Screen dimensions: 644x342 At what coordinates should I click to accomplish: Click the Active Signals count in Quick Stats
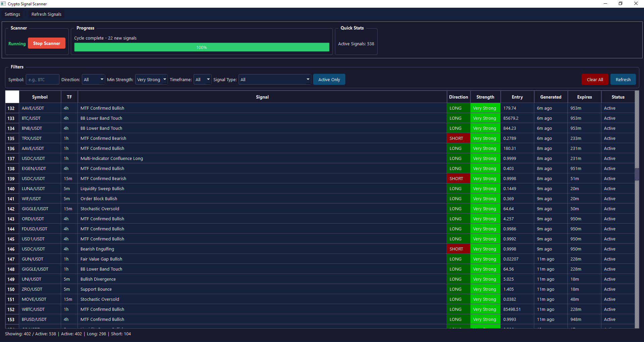point(356,44)
